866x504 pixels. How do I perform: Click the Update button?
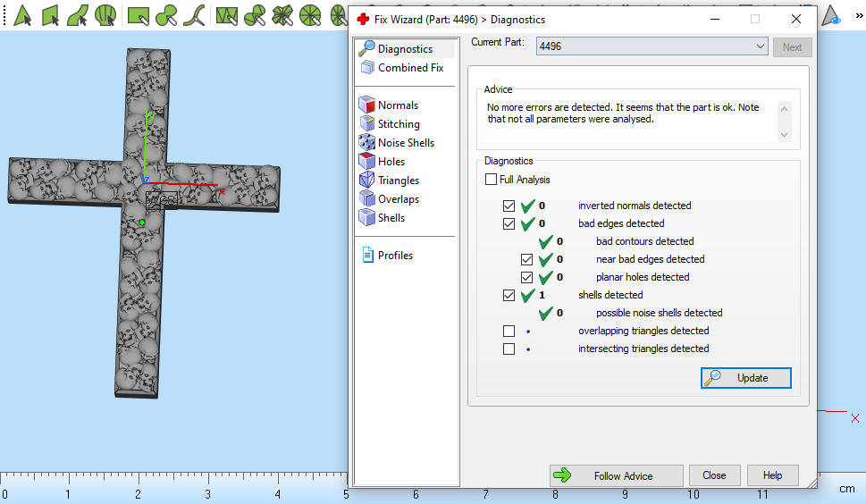[746, 378]
